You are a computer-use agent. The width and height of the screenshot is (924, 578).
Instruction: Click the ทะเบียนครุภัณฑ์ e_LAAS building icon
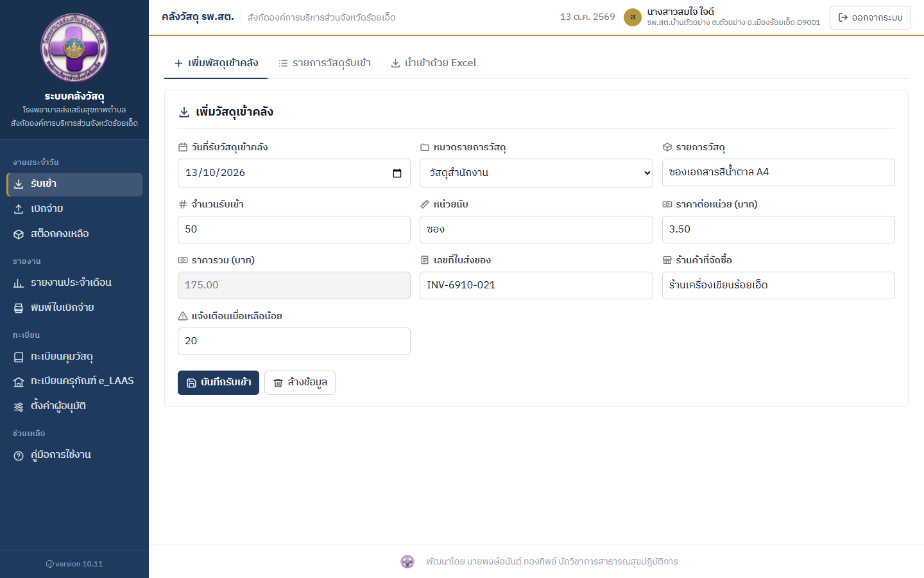19,381
